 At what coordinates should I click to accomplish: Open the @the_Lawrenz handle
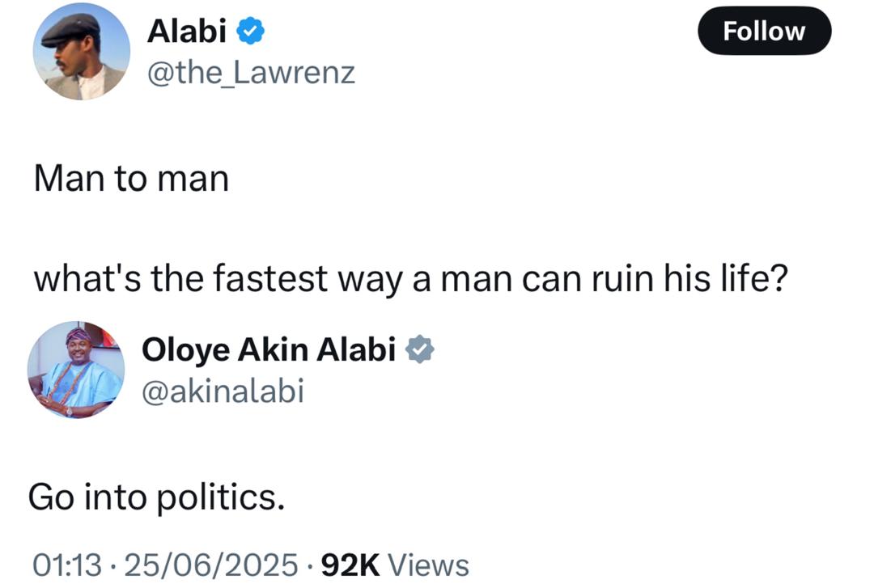point(251,73)
